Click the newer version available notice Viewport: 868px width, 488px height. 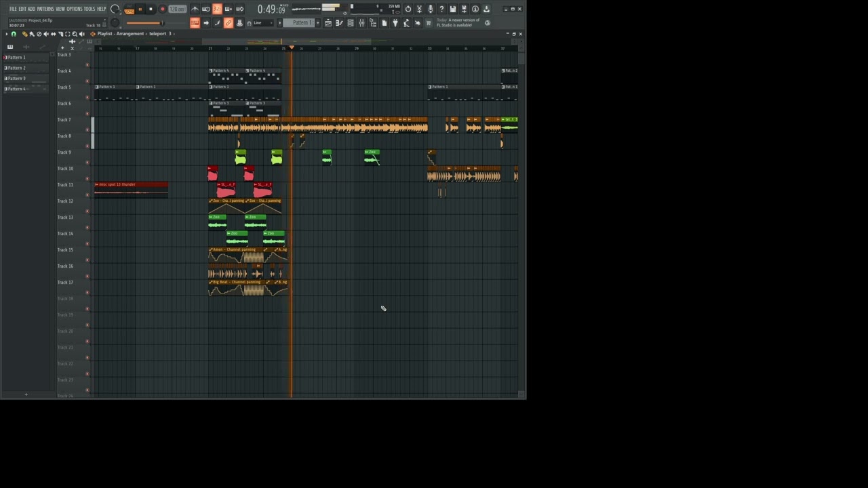tap(458, 23)
